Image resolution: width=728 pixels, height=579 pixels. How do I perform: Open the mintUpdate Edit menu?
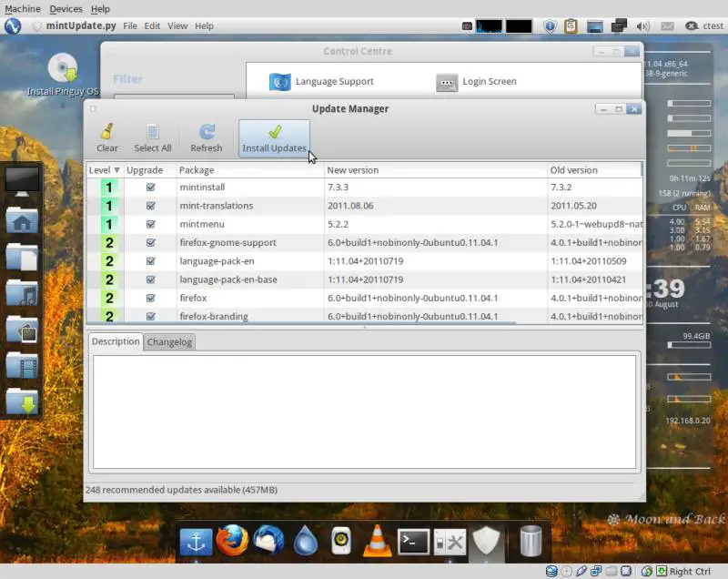pyautogui.click(x=152, y=26)
